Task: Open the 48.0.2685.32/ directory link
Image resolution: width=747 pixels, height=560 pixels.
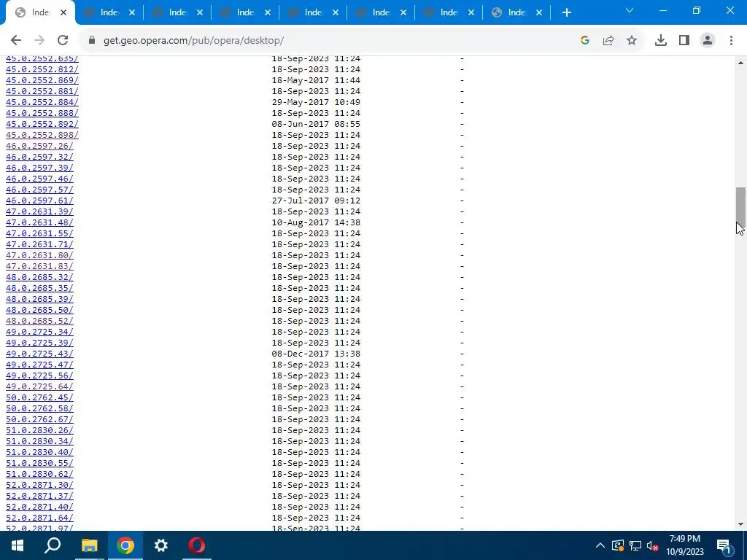Action: (x=39, y=278)
